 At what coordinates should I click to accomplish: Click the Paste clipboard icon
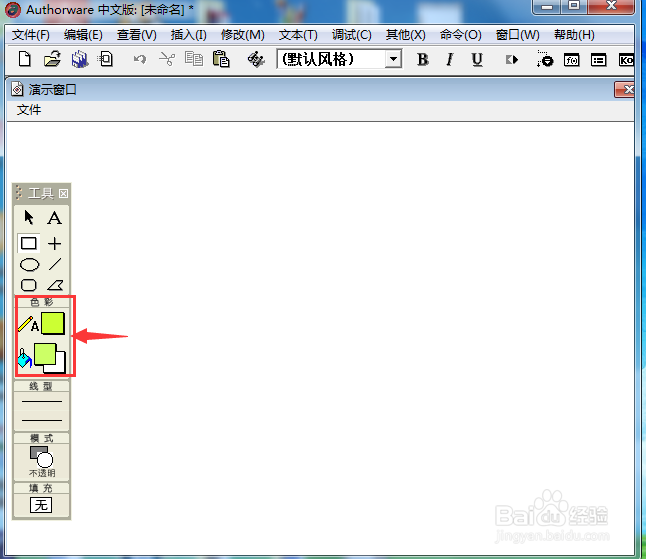pyautogui.click(x=221, y=59)
